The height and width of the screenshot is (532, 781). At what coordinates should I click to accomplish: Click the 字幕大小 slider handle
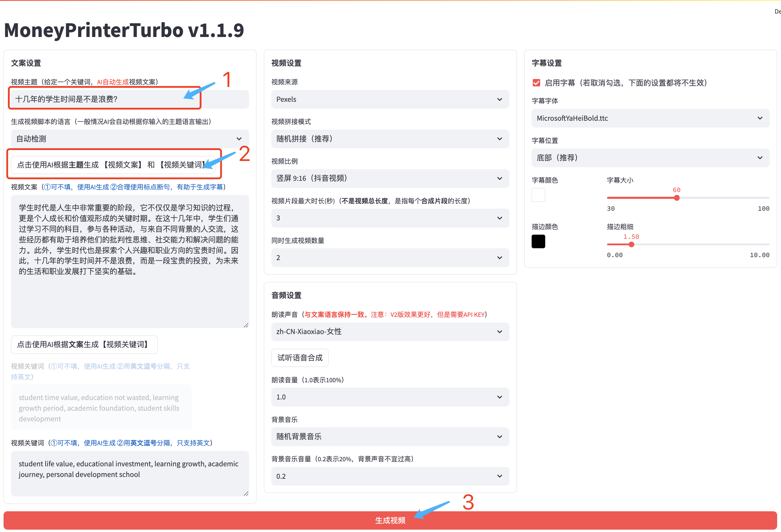(x=677, y=198)
